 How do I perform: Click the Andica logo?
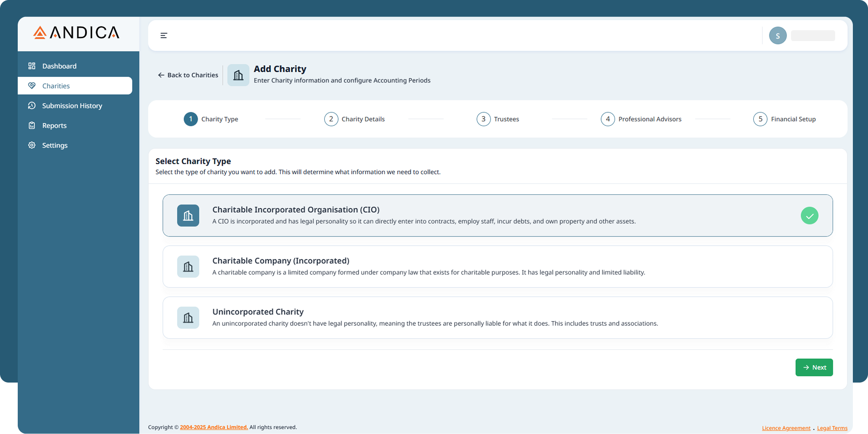tap(76, 33)
